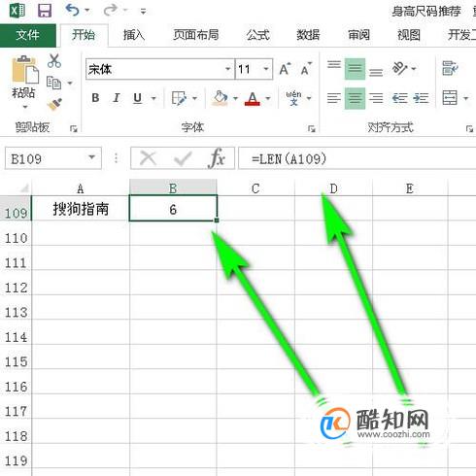
Task: Open the red font color picker arrow
Action: [x=268, y=98]
